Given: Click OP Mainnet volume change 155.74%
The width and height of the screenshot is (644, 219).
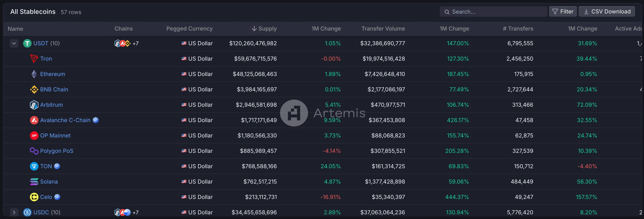Looking at the screenshot, I should click(458, 136).
